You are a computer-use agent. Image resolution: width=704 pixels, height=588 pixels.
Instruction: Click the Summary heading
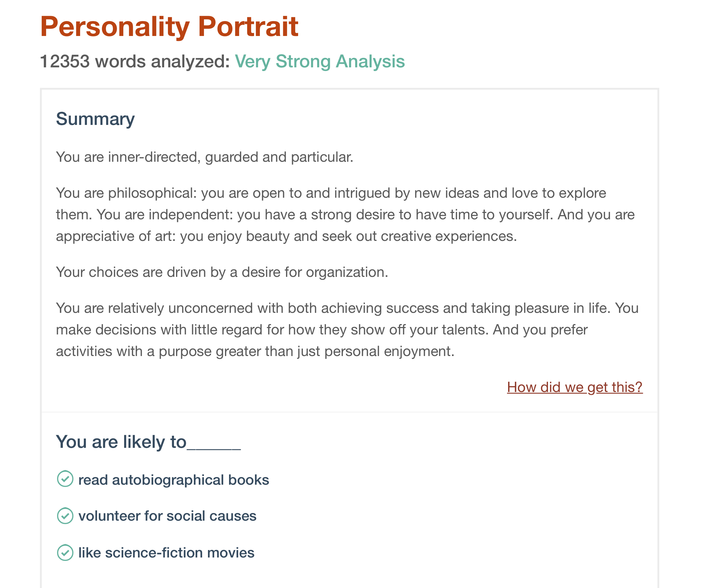[95, 119]
